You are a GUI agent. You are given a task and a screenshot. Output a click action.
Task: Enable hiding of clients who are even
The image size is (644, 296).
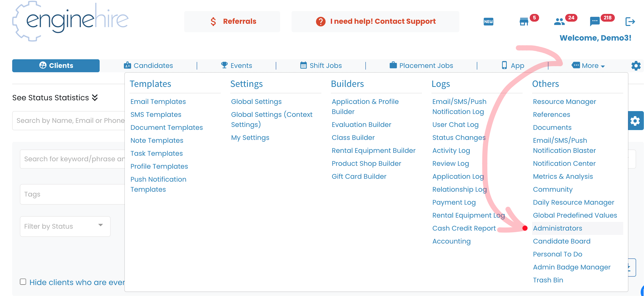[x=23, y=281]
